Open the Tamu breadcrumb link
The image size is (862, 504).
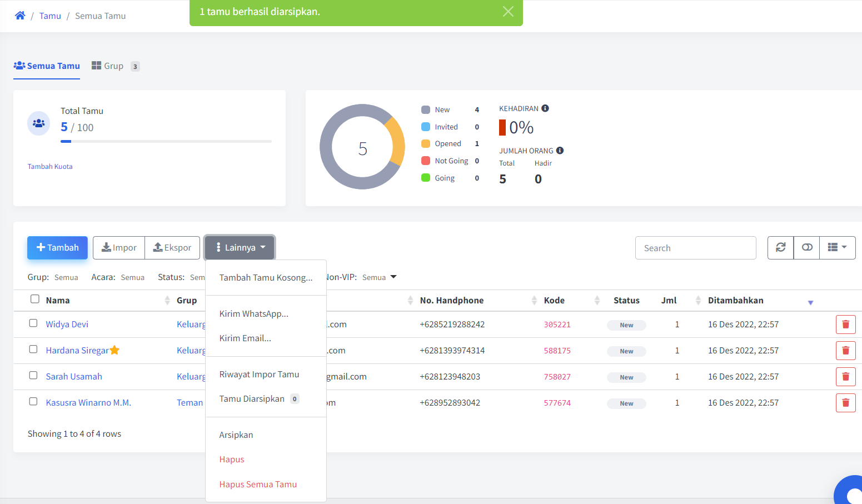[50, 16]
